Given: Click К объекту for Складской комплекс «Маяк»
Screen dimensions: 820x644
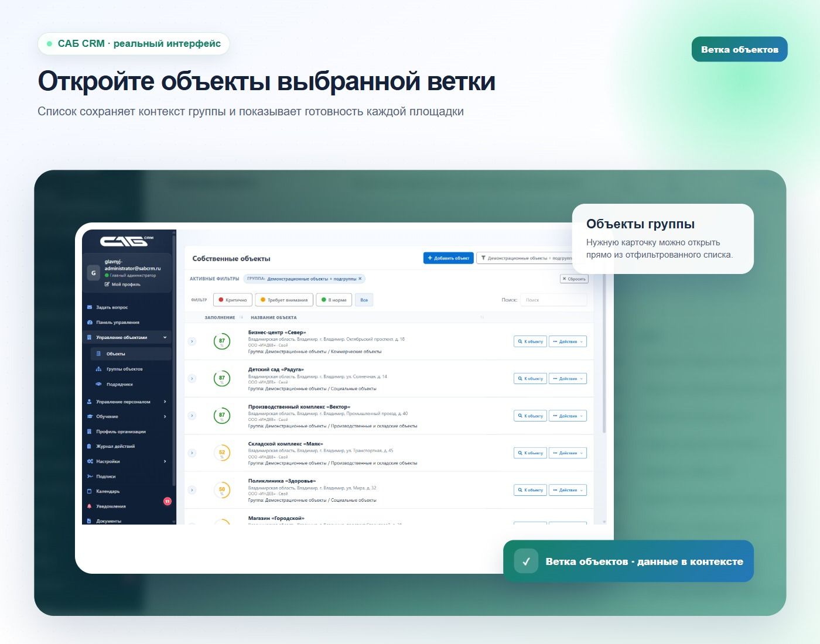Looking at the screenshot, I should click(530, 453).
